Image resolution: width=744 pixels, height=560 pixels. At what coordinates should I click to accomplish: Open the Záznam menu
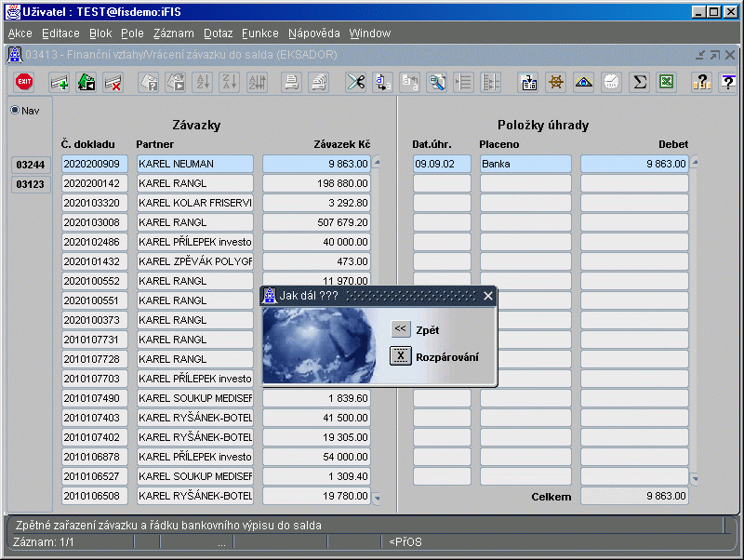pos(173,33)
